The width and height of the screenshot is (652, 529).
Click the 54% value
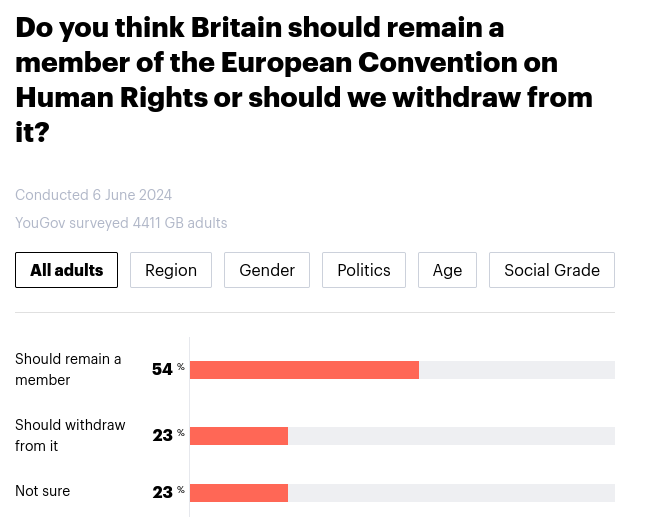click(x=163, y=369)
